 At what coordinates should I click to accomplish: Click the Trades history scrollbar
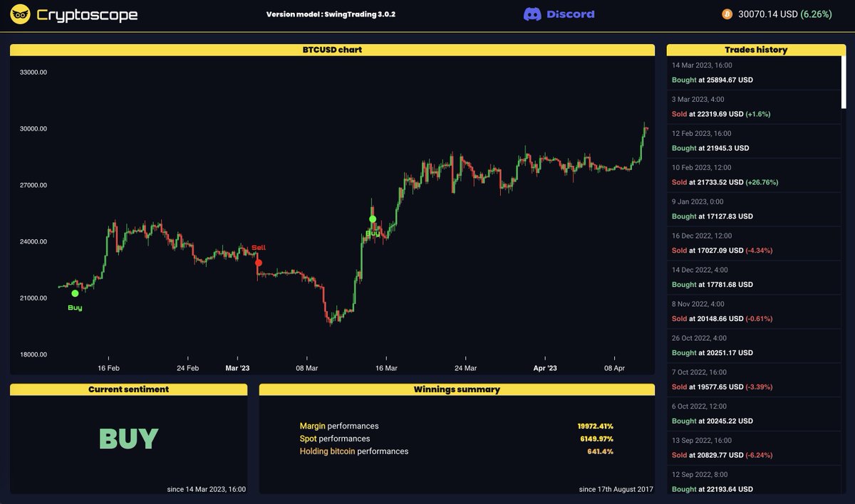(x=844, y=82)
